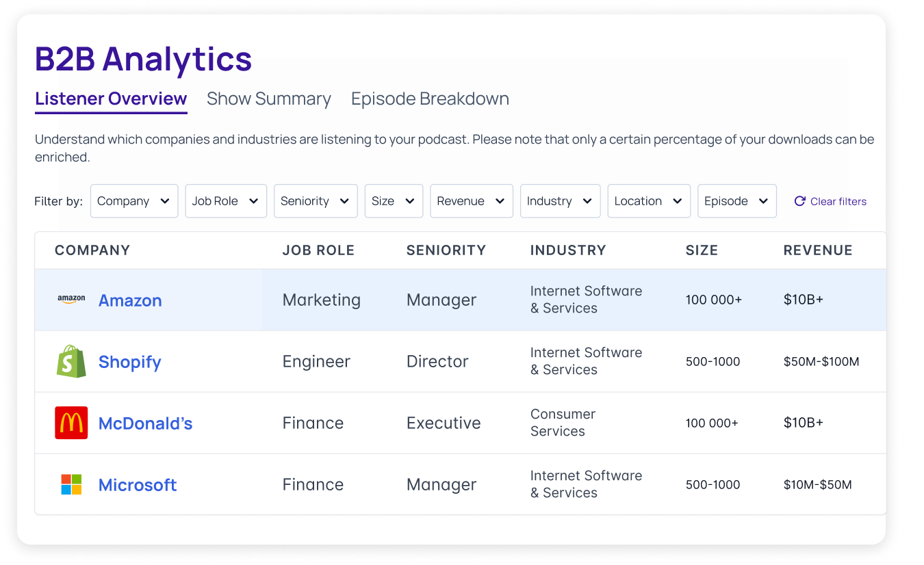The width and height of the screenshot is (924, 565).
Task: Click Consumer Services industry cell
Action: point(563,423)
